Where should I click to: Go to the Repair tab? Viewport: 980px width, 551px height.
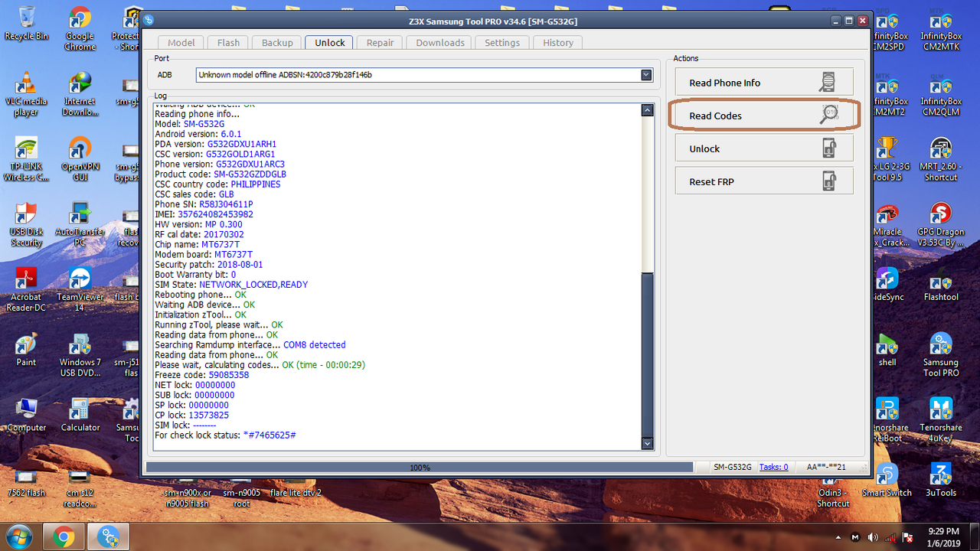point(381,43)
